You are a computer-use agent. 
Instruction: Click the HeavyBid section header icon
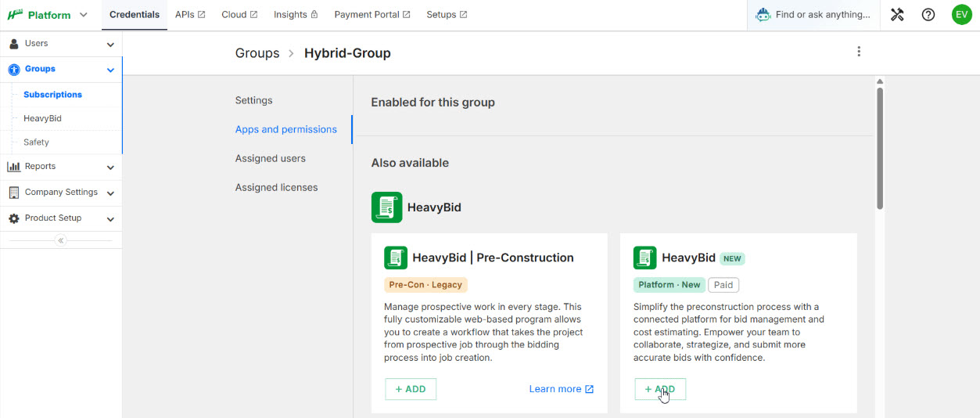point(387,207)
